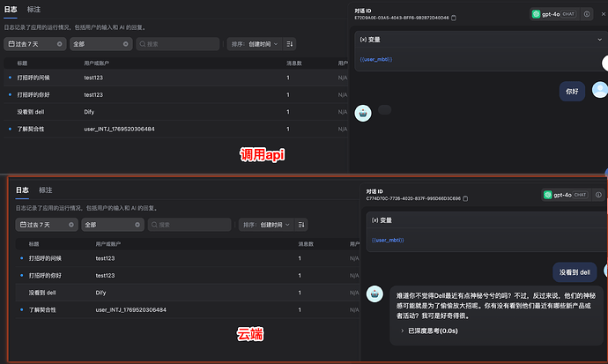Click gpt-4o model icon in upper panel

(537, 14)
